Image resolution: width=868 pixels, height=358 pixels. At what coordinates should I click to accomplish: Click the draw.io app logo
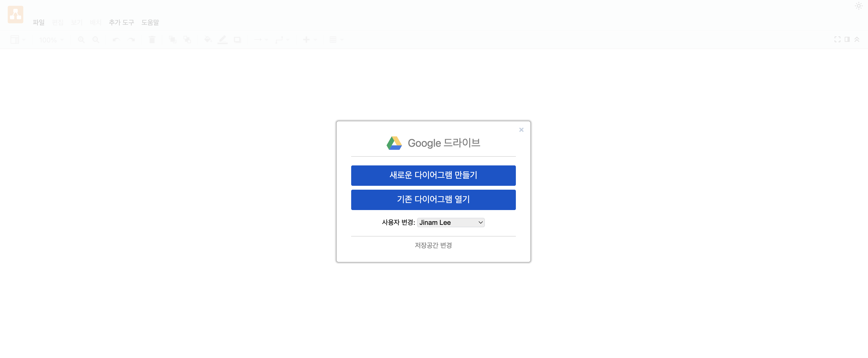(x=15, y=15)
